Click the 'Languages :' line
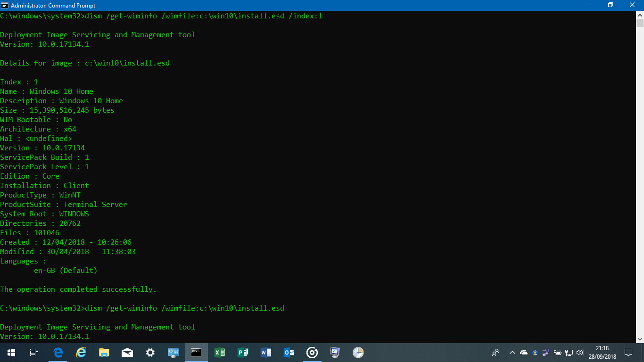This screenshot has height=362, width=644. (23, 261)
